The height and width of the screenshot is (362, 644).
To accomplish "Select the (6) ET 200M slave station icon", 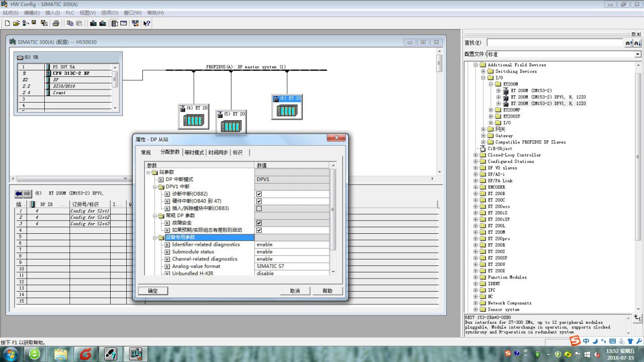I will tap(287, 107).
